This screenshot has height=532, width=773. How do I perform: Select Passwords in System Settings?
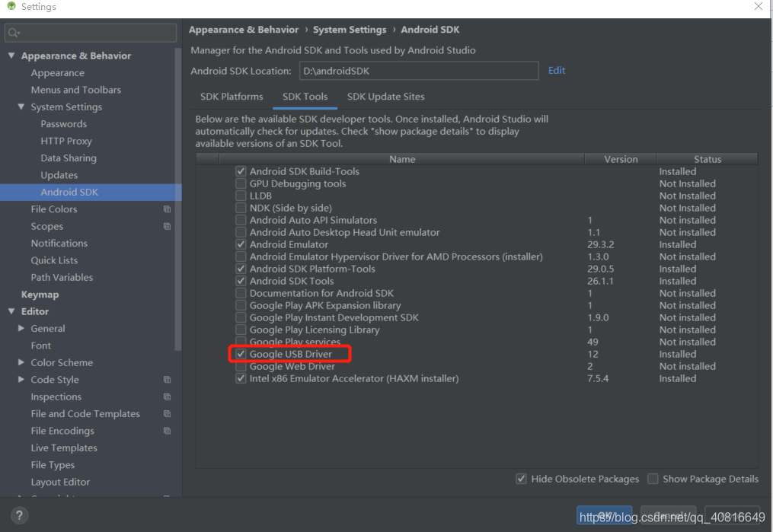coord(64,124)
